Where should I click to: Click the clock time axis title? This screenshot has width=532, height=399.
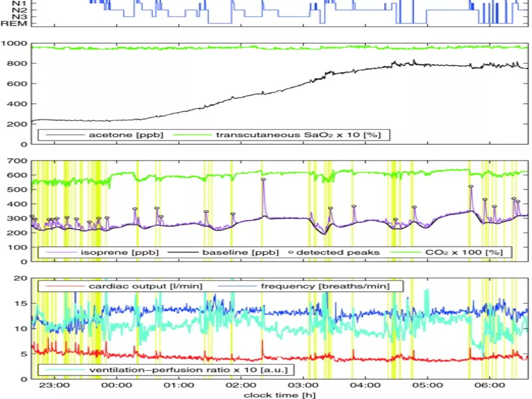coord(280,395)
